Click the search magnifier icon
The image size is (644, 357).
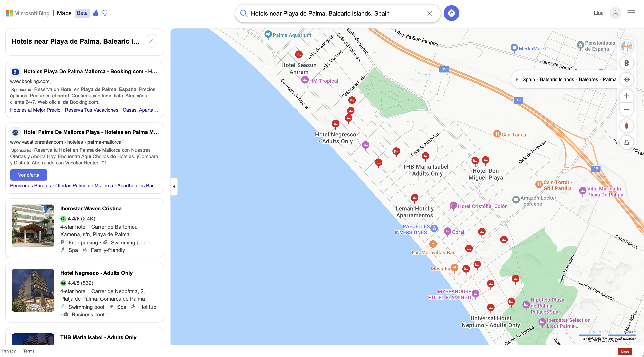click(244, 13)
